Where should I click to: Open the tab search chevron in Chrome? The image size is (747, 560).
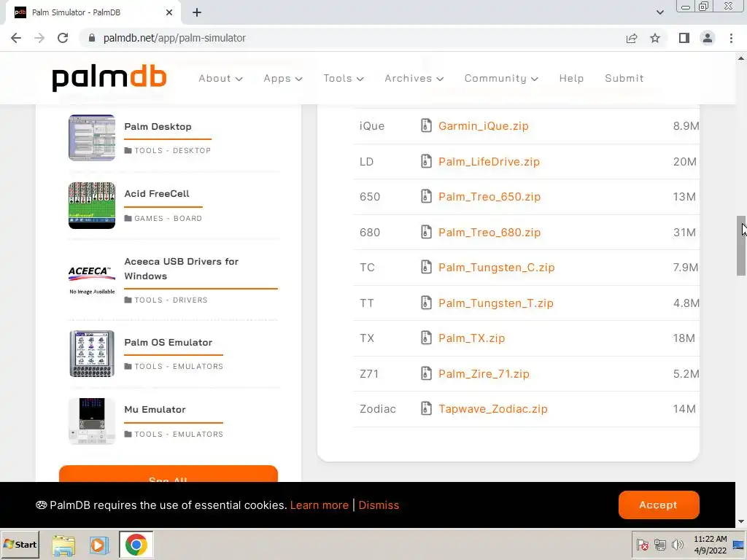pos(659,12)
